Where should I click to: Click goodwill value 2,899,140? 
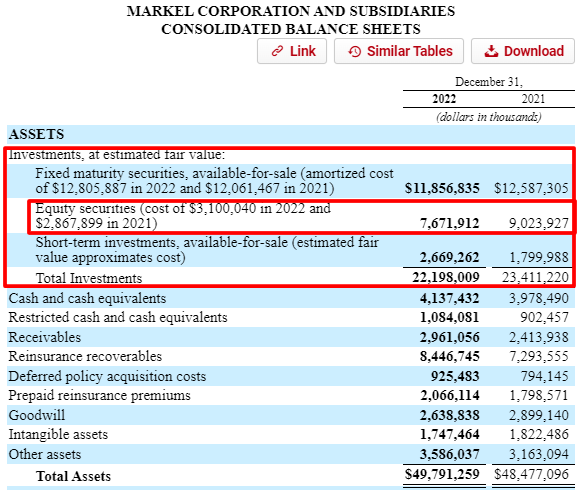click(539, 415)
